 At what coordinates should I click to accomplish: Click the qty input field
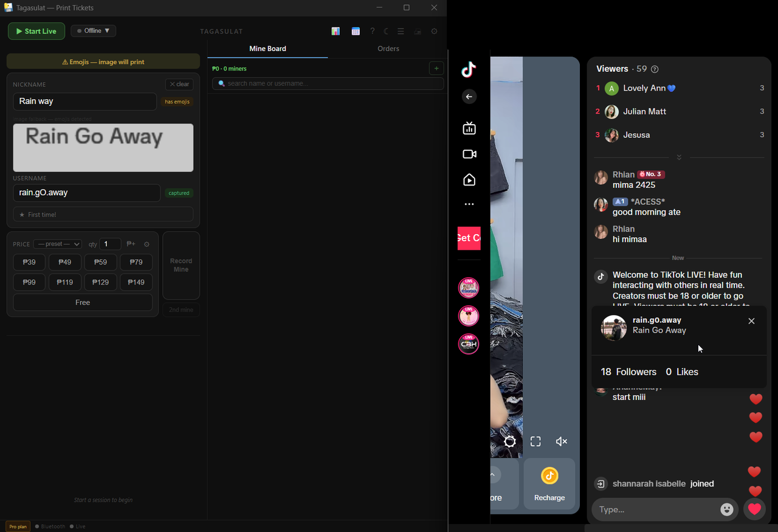pos(110,244)
